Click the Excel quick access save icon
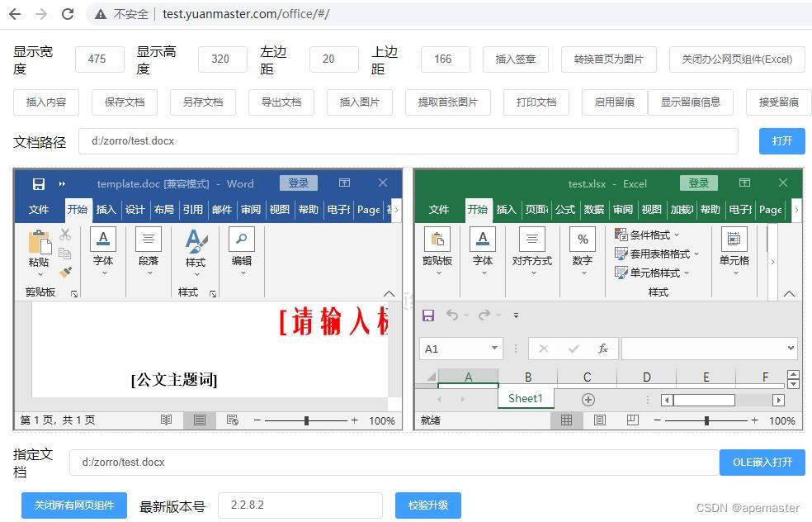 (428, 316)
